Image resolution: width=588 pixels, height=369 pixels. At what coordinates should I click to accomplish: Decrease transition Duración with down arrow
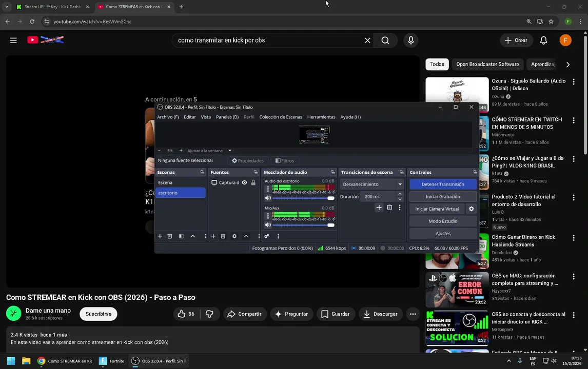pos(400,199)
